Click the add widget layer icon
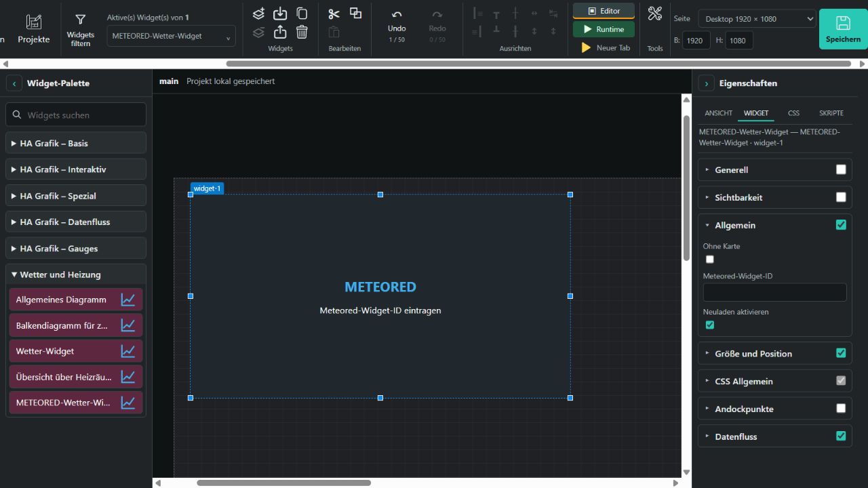Screen dimensions: 868x488 click(x=258, y=14)
